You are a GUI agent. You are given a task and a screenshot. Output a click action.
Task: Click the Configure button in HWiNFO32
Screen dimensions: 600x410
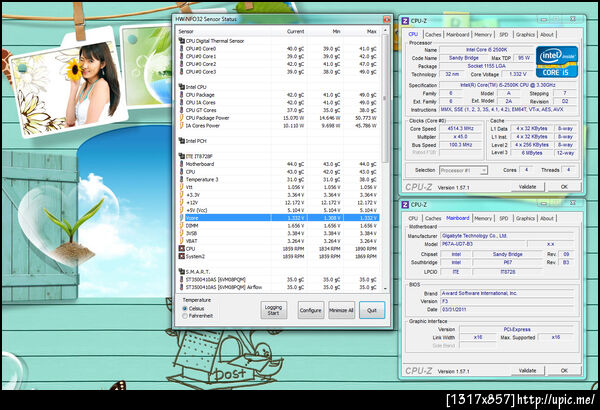click(x=311, y=310)
